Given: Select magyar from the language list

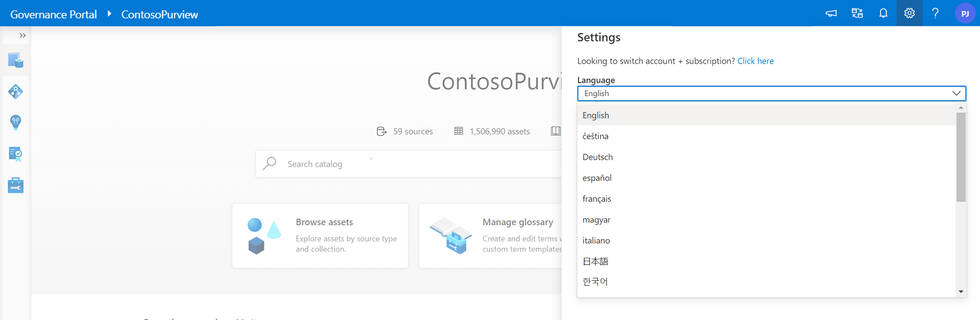Looking at the screenshot, I should coord(766,219).
